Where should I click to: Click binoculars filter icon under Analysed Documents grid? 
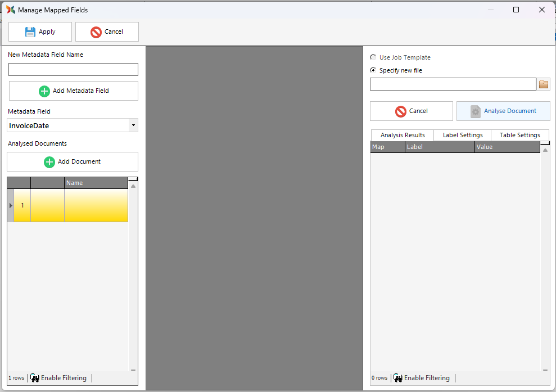coord(35,378)
